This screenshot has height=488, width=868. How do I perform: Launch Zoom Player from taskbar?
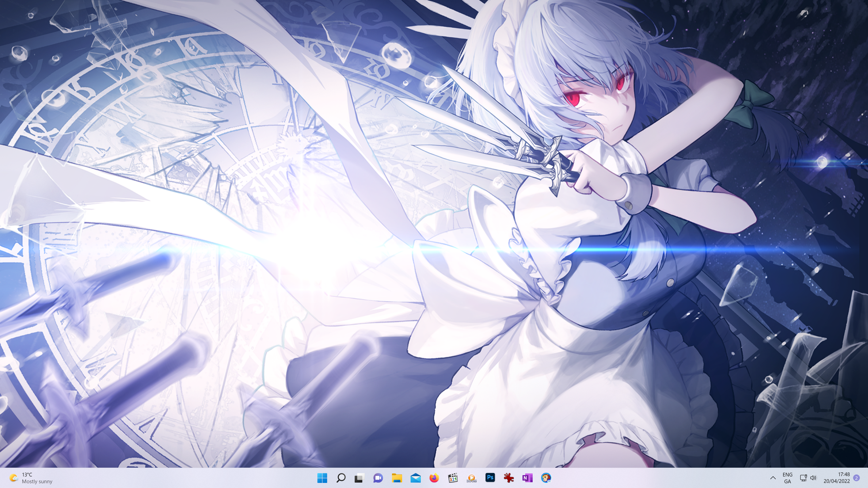[471, 478]
